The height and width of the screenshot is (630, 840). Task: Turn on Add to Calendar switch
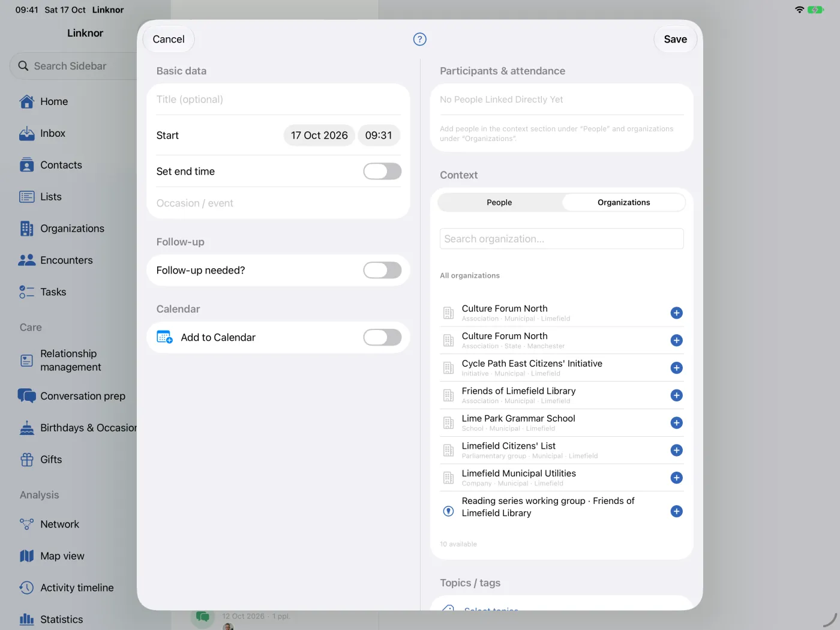(x=382, y=337)
